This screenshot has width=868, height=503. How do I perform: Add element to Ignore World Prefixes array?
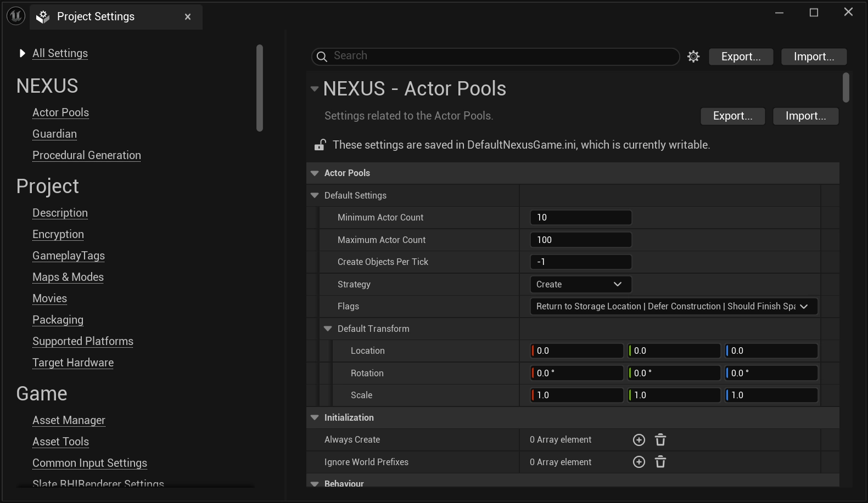coord(639,462)
